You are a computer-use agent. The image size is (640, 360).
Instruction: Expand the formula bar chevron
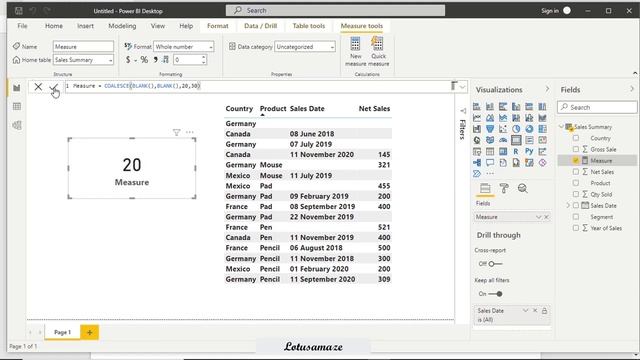click(x=462, y=87)
